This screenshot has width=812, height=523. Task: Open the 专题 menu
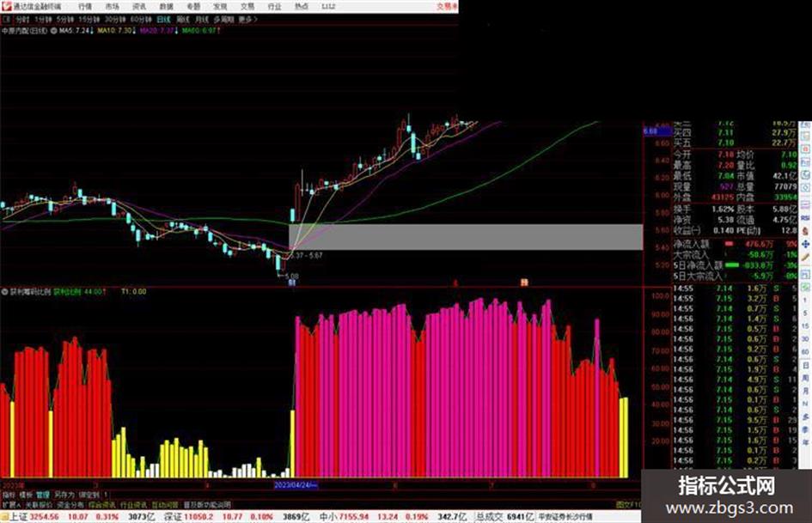(193, 7)
